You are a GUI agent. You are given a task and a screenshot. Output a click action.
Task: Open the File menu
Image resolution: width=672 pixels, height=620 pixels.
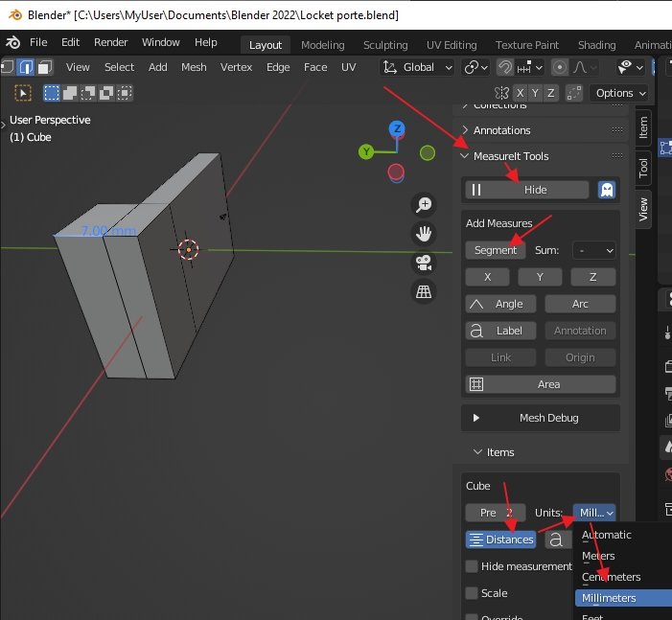pos(38,42)
